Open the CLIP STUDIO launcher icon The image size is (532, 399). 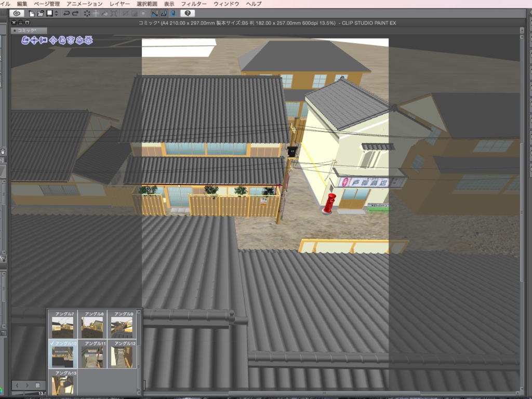(16, 14)
